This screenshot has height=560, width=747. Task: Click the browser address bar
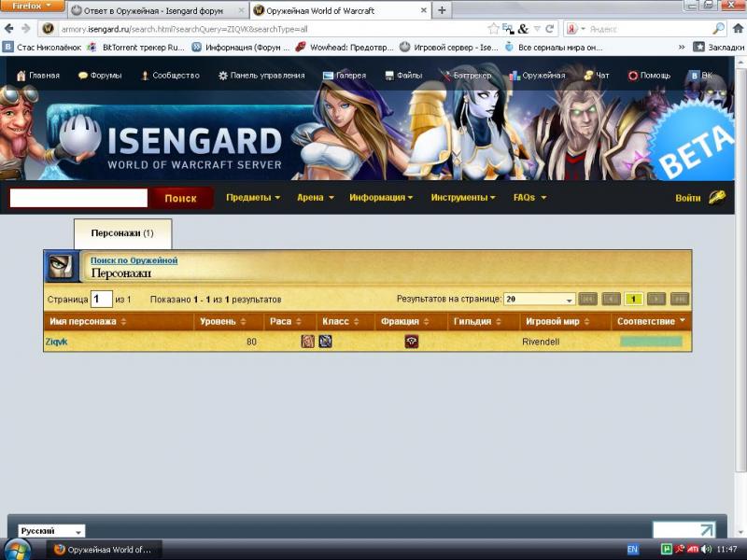tap(272, 29)
